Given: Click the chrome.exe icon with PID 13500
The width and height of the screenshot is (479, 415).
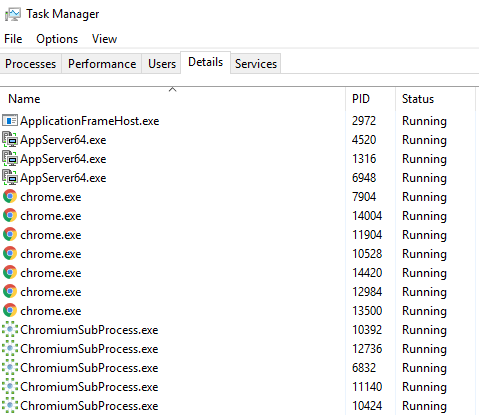Looking at the screenshot, I should [x=10, y=310].
